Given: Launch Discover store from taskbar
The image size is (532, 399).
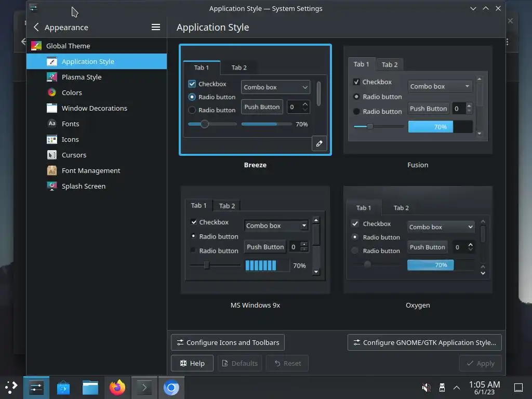Looking at the screenshot, I should 63,388.
